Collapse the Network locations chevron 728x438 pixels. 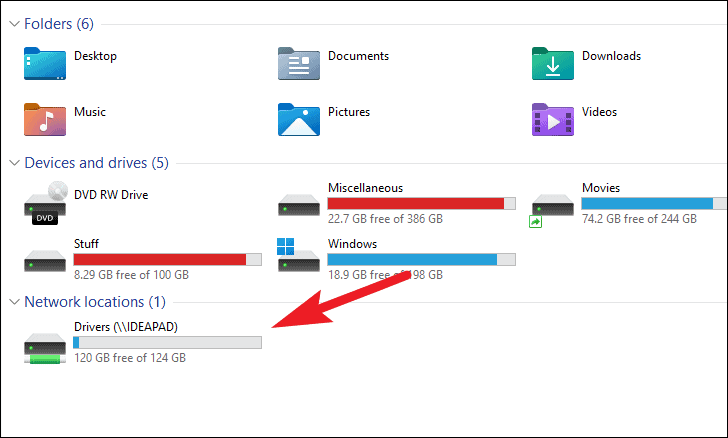(14, 302)
